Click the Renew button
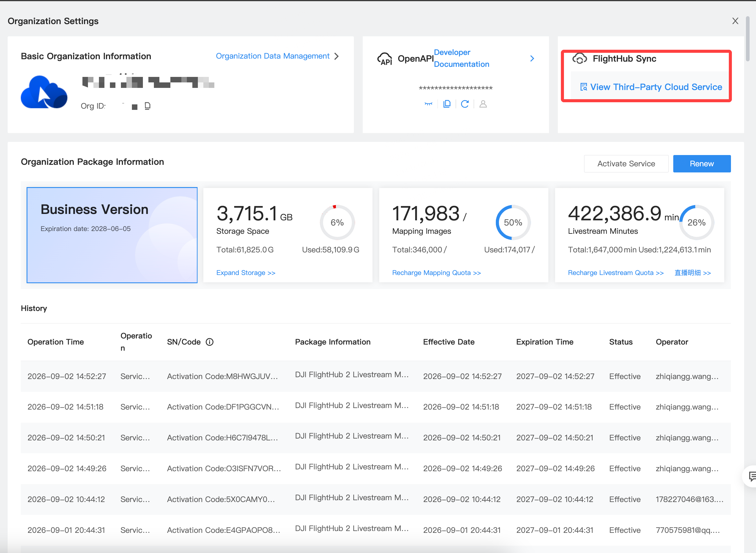The image size is (756, 553). [702, 164]
